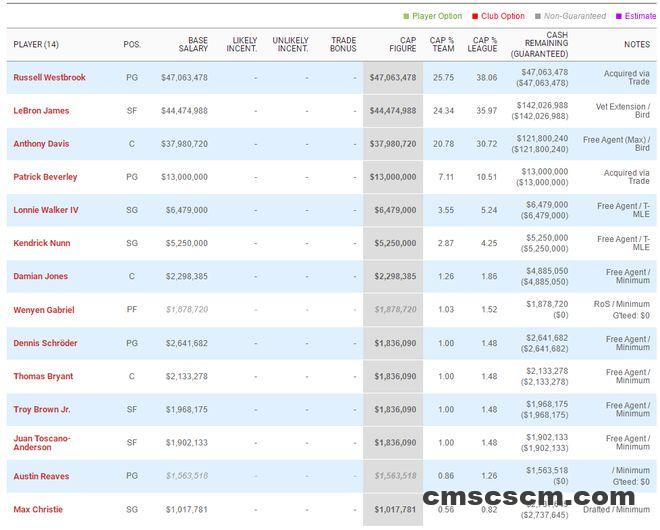Sort by the Base Salary column header

click(193, 44)
